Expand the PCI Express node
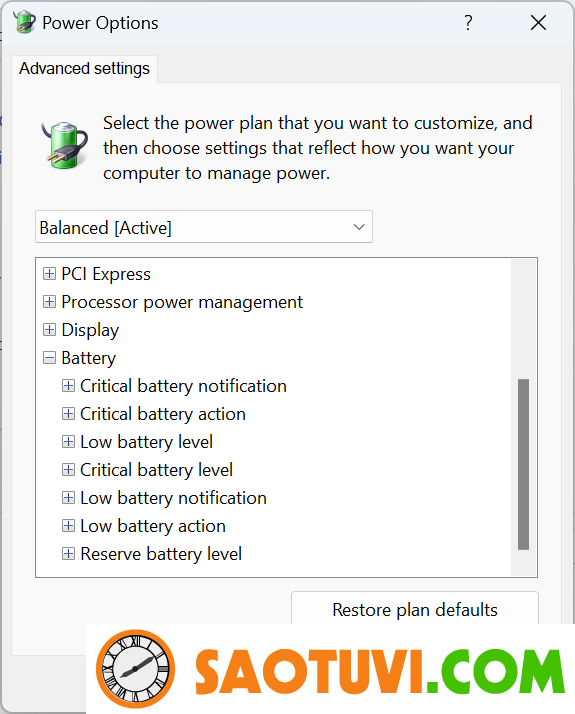 point(49,274)
